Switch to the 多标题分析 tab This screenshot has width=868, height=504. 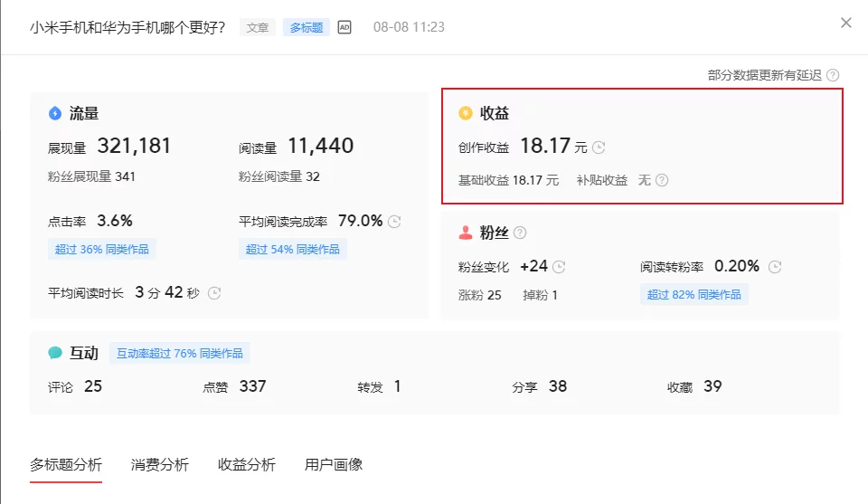(66, 464)
